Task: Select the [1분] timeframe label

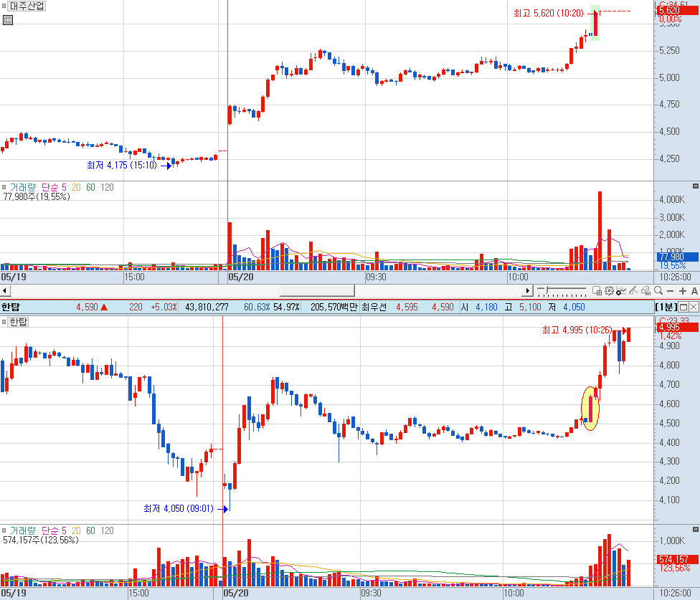Action: tap(666, 307)
